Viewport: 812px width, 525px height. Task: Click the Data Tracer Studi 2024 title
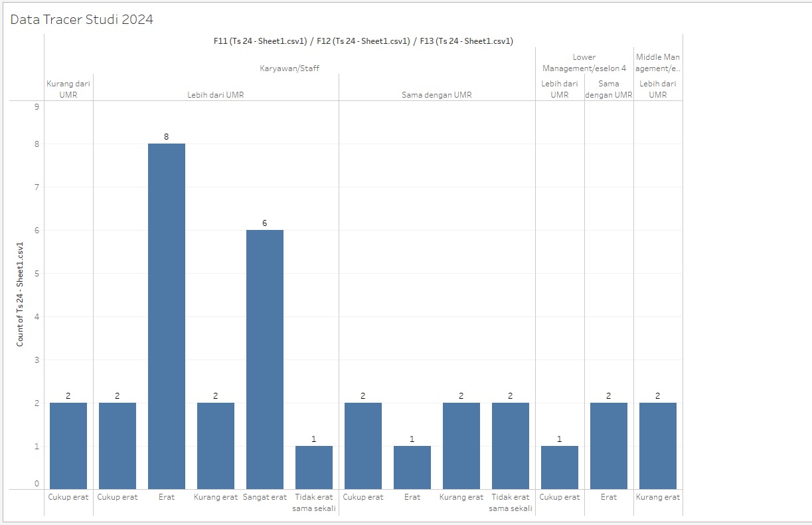pyautogui.click(x=82, y=19)
